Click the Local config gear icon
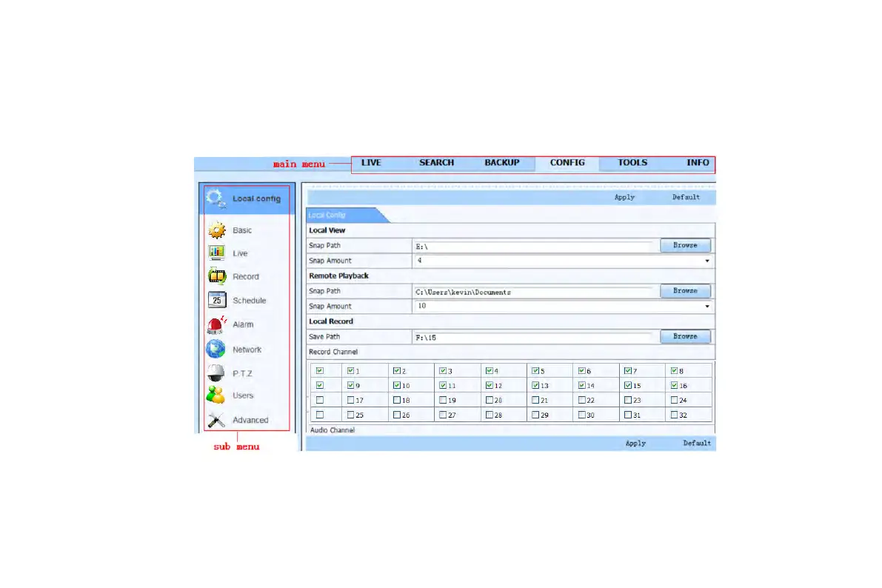Image resolution: width=882 pixels, height=588 pixels. 216,198
